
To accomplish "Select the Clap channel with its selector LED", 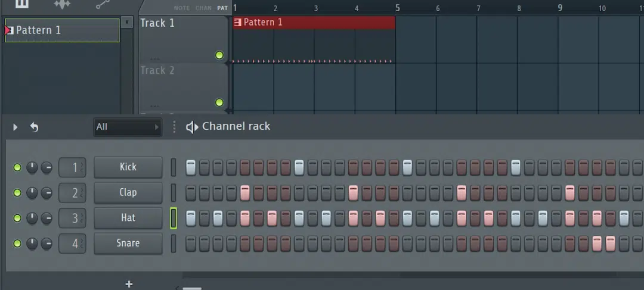I will (x=174, y=193).
